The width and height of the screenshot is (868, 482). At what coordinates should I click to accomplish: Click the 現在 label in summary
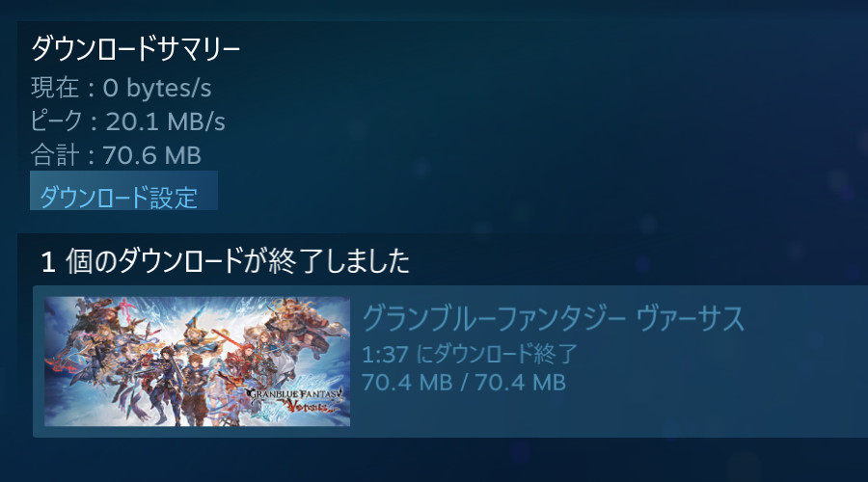click(x=55, y=88)
